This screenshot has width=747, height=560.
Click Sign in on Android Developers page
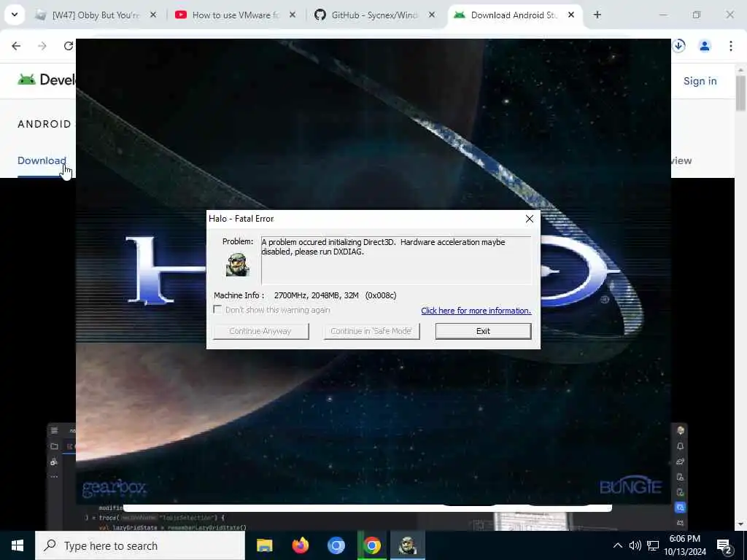pos(700,81)
